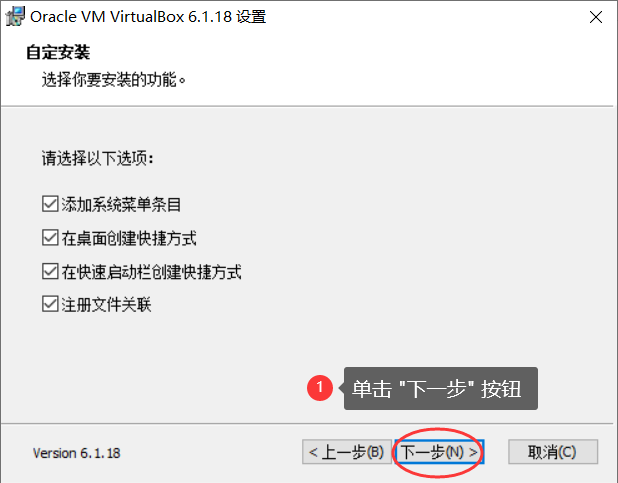
Task: Click the 请选择以下选项 prompt text
Action: pyautogui.click(x=98, y=158)
